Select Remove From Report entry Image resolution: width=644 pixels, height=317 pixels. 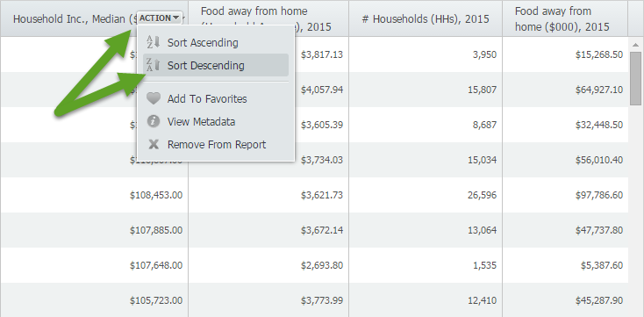216,144
